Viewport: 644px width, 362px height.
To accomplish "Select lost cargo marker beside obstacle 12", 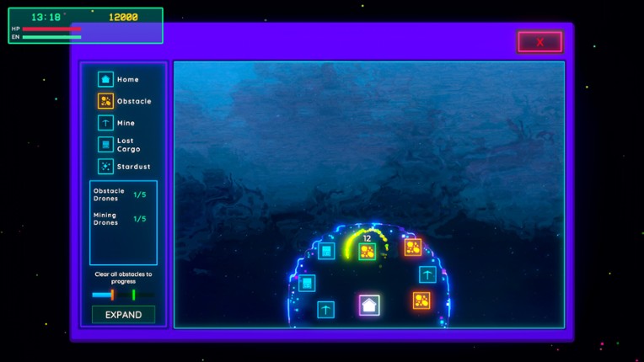I will 326,251.
